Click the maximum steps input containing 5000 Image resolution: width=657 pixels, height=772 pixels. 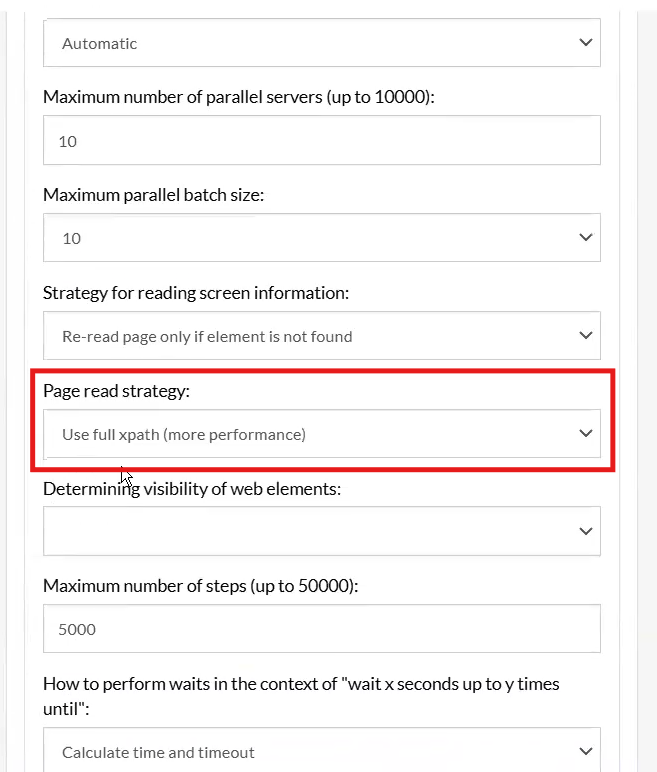321,629
